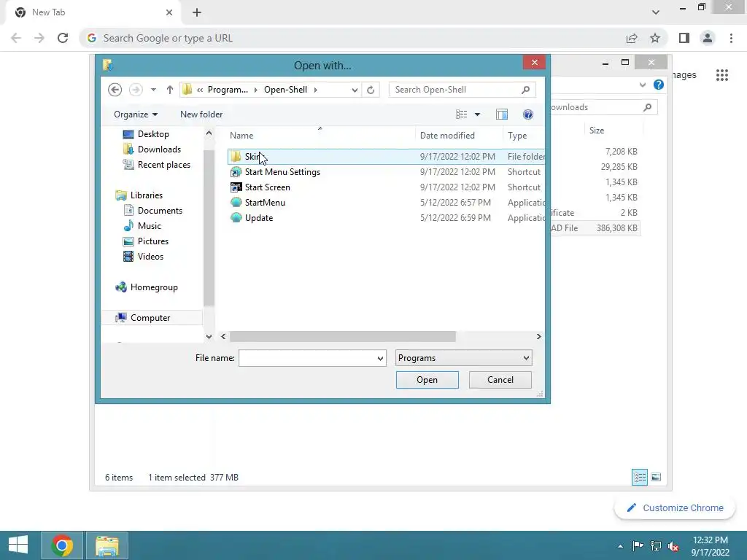
Task: Open the Organize menu
Action: click(x=135, y=114)
